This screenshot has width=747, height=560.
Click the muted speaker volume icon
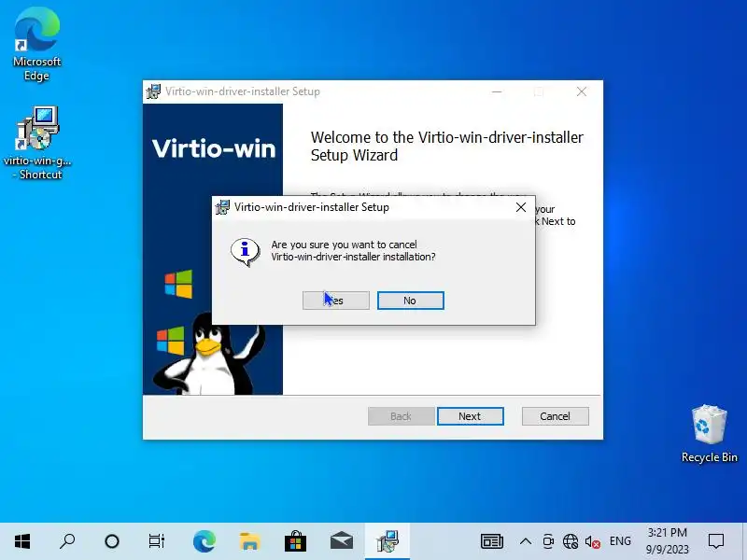[592, 541]
